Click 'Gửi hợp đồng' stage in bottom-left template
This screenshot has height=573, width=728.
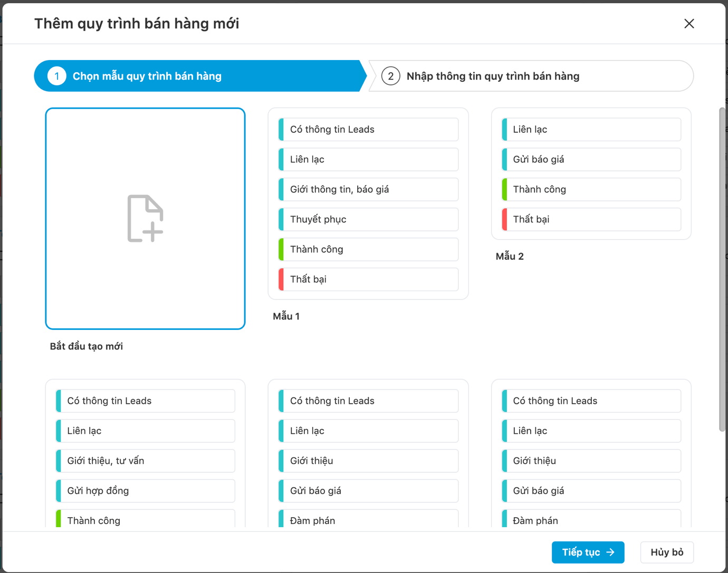coord(145,491)
